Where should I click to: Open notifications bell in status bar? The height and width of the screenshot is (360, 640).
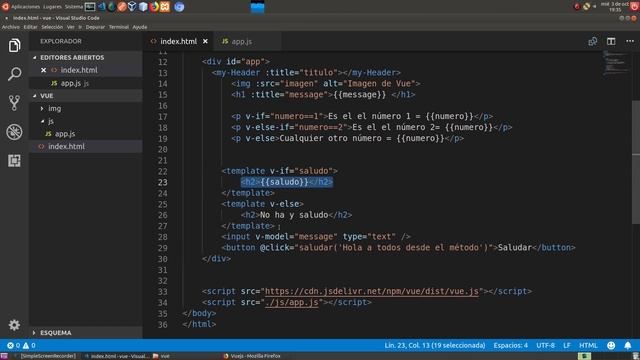(x=628, y=345)
